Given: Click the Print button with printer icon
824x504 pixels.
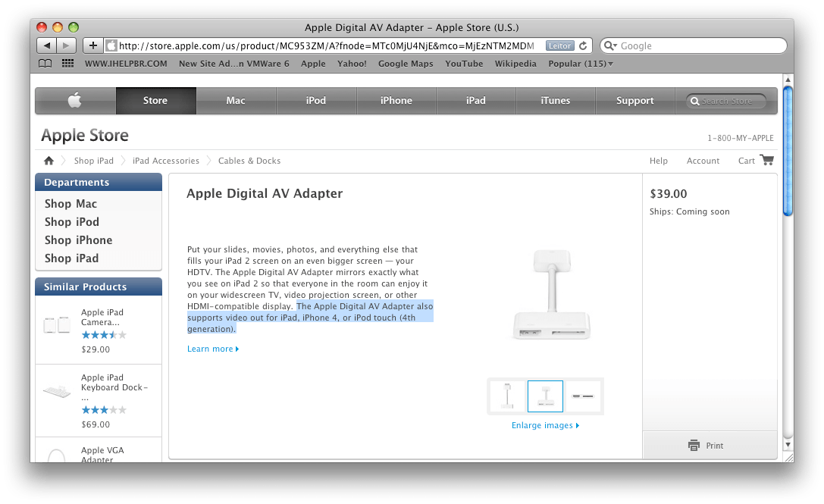Looking at the screenshot, I should click(x=706, y=446).
